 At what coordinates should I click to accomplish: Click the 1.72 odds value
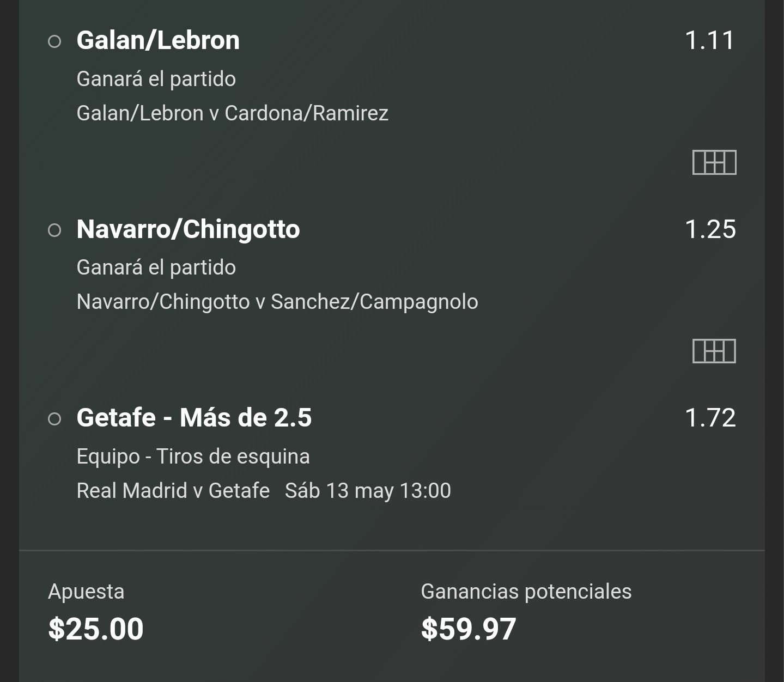pos(710,418)
